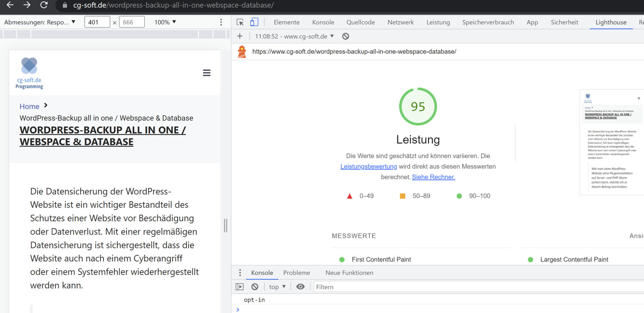Screen dimensions: 644x313
Task: Select the Neue Funktionen drawer tab
Action: [349, 273]
